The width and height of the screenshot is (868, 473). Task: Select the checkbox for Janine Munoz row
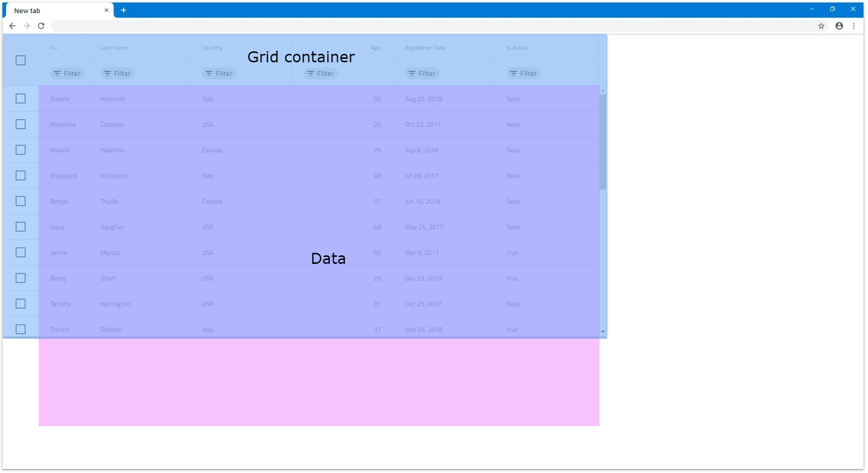21,252
